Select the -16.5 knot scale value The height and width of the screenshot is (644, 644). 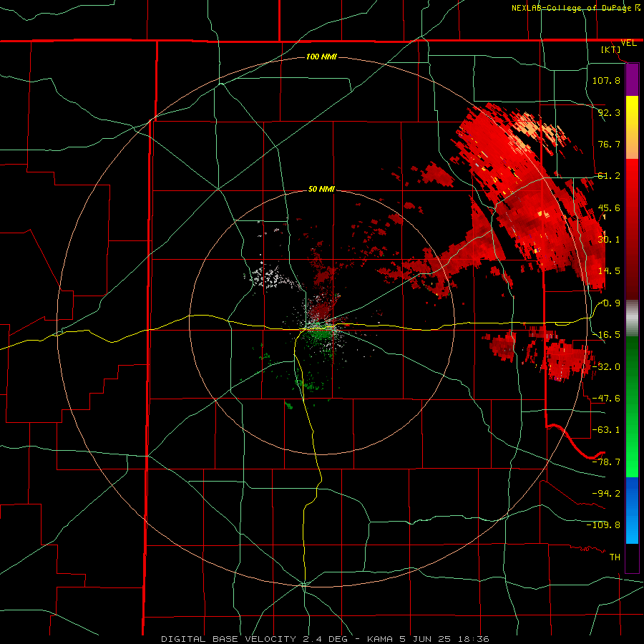606,335
